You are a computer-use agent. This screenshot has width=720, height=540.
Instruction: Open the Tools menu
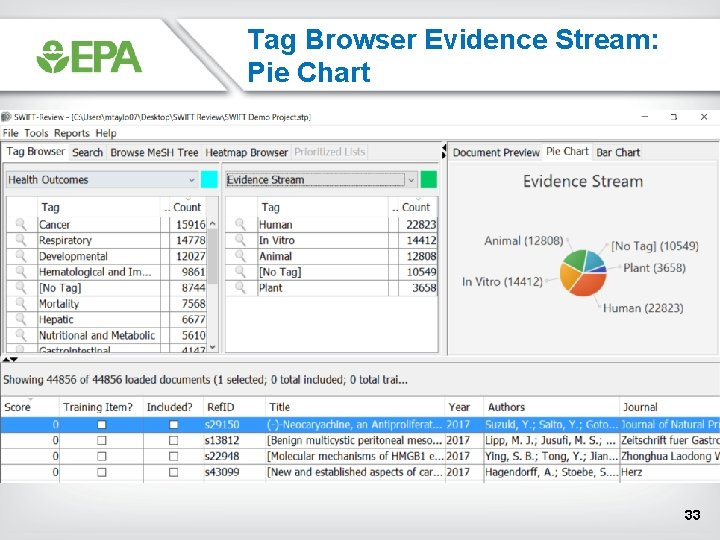[x=36, y=133]
